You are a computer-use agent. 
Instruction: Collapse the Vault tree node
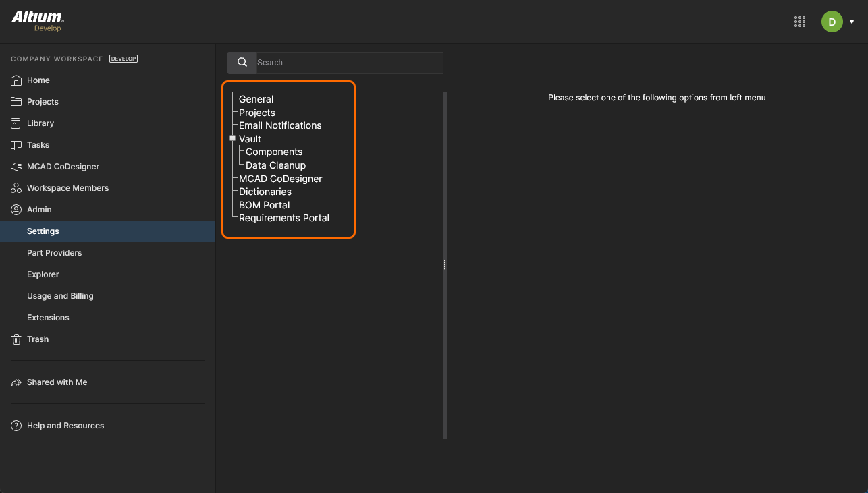[232, 138]
